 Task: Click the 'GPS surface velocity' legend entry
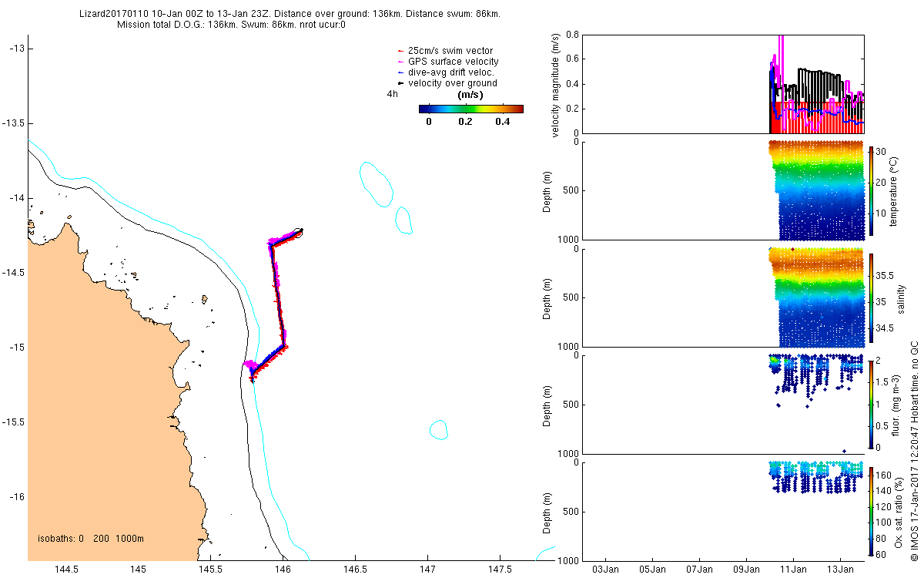click(x=447, y=62)
